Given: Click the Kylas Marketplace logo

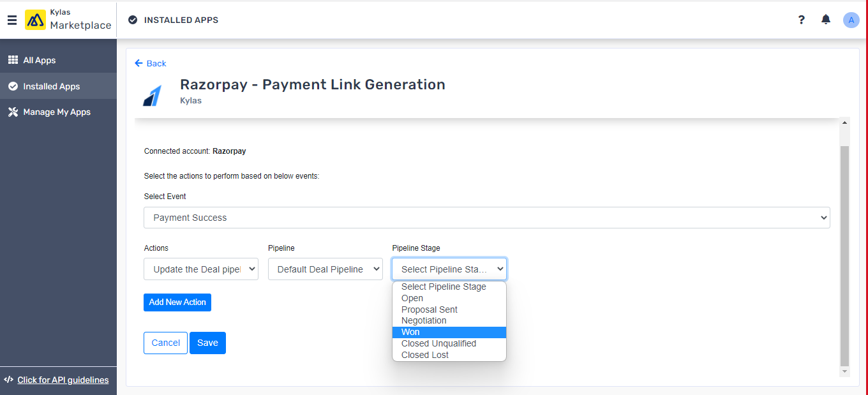Looking at the screenshot, I should coord(68,20).
